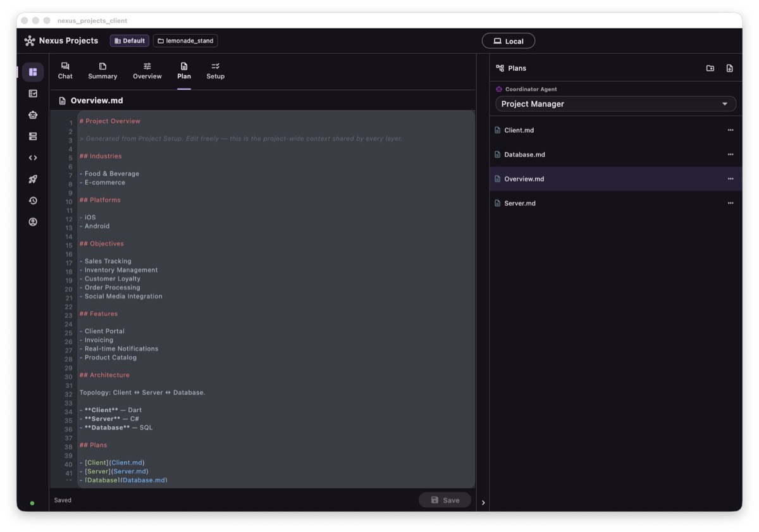The image size is (759, 532).
Task: Open the user account sidebar icon
Action: (33, 222)
